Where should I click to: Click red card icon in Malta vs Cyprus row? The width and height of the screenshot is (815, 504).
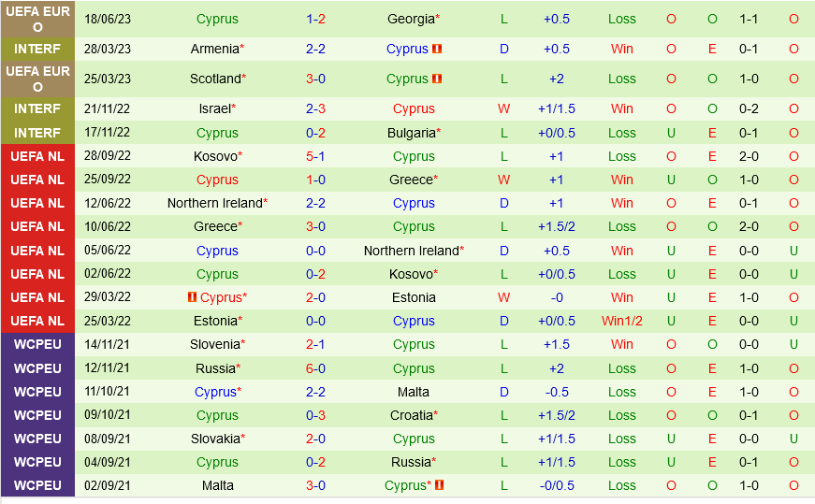[x=439, y=485]
